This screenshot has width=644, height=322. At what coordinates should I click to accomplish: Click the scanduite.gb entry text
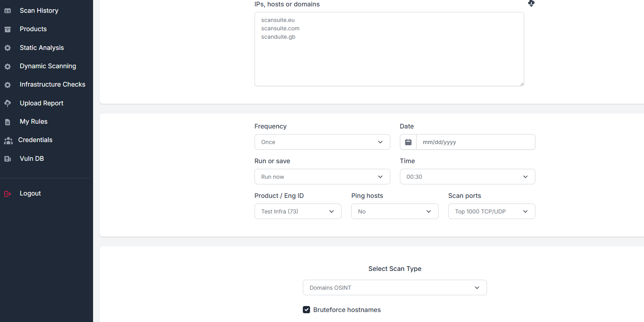[278, 37]
